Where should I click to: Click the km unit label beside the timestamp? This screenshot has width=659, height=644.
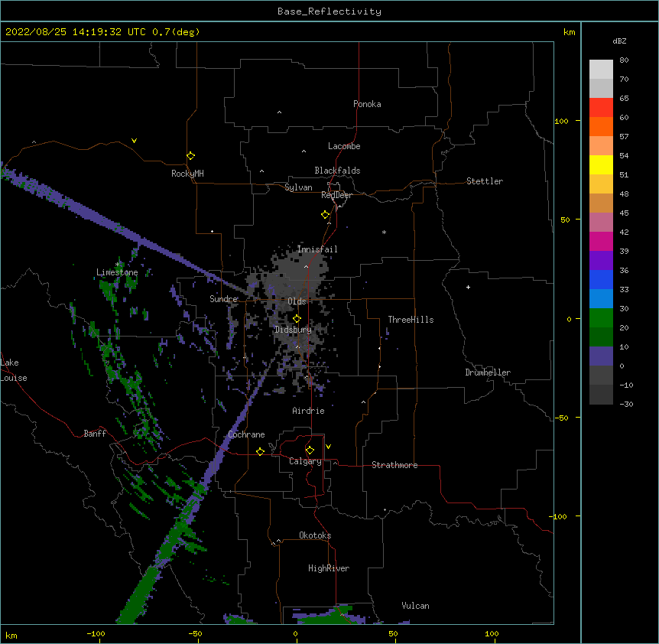pyautogui.click(x=569, y=32)
